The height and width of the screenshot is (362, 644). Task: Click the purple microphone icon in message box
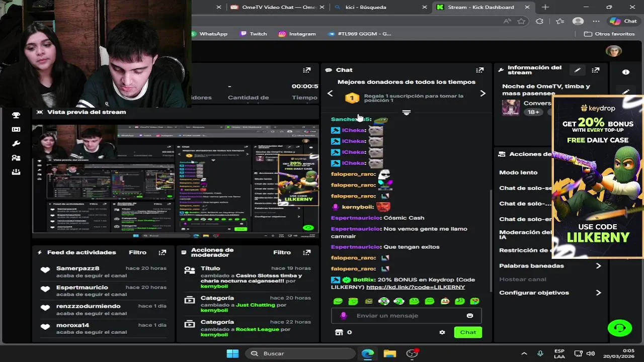(x=344, y=316)
